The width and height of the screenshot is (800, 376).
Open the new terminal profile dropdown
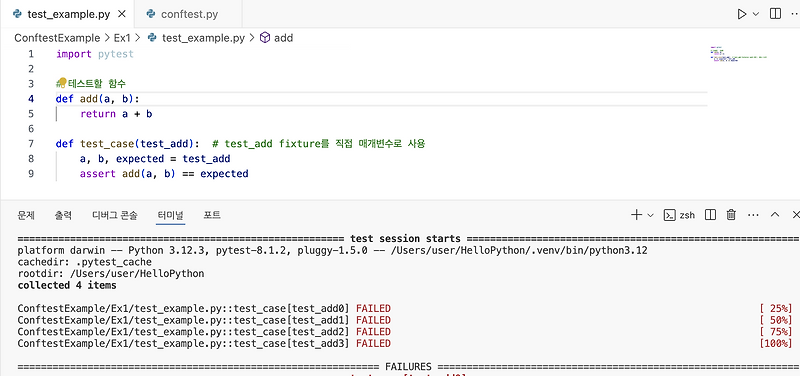click(651, 215)
